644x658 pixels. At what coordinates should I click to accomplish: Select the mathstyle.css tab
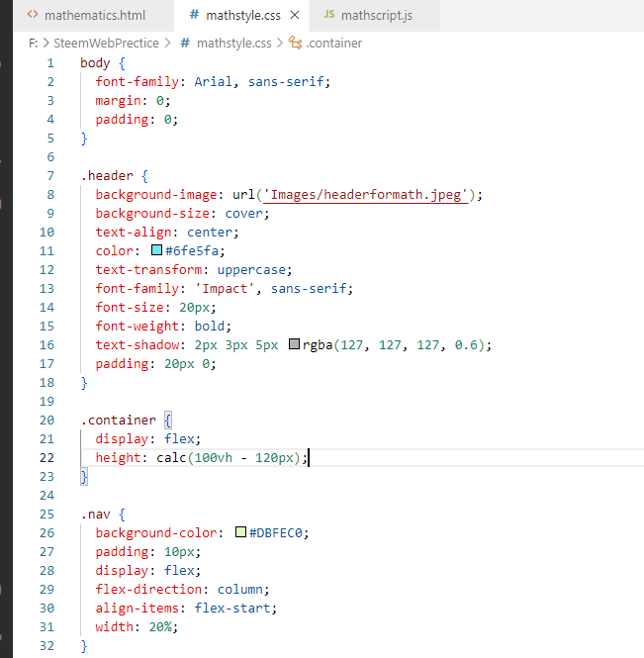point(242,16)
